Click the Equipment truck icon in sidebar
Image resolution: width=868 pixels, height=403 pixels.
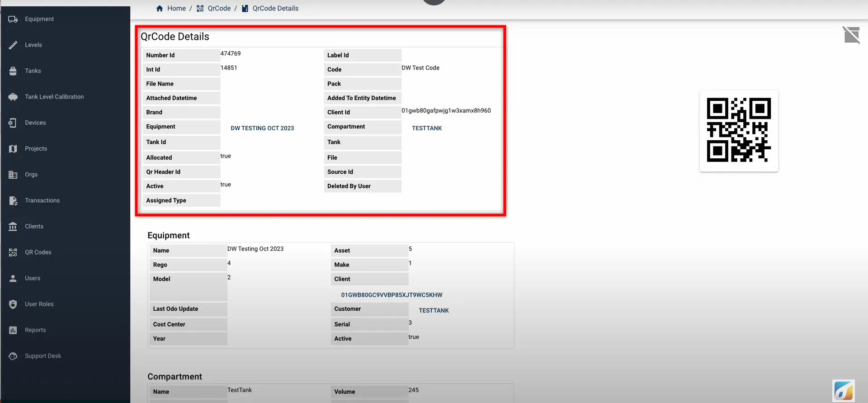(x=13, y=19)
